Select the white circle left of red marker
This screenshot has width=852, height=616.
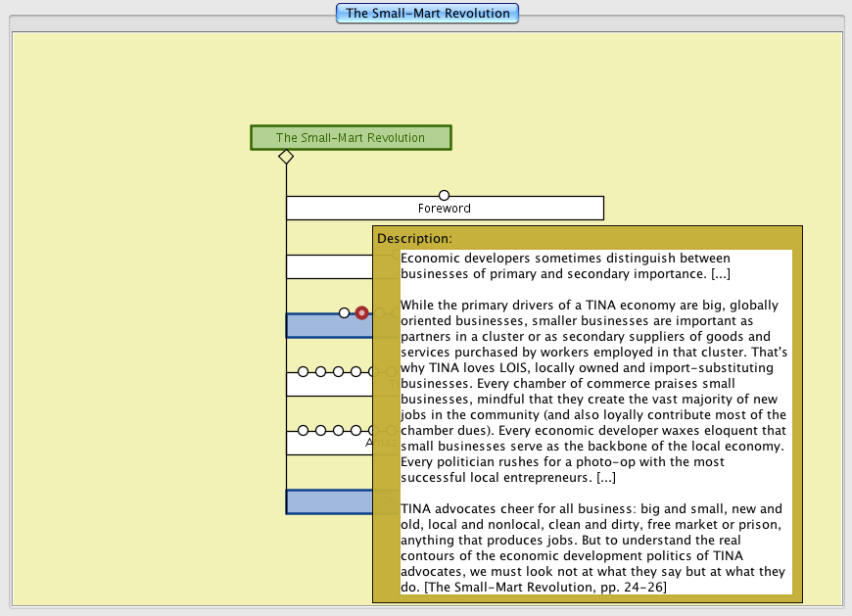tap(344, 312)
